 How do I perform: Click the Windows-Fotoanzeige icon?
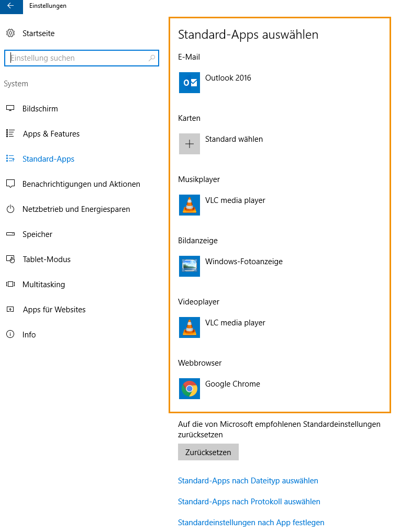click(190, 266)
